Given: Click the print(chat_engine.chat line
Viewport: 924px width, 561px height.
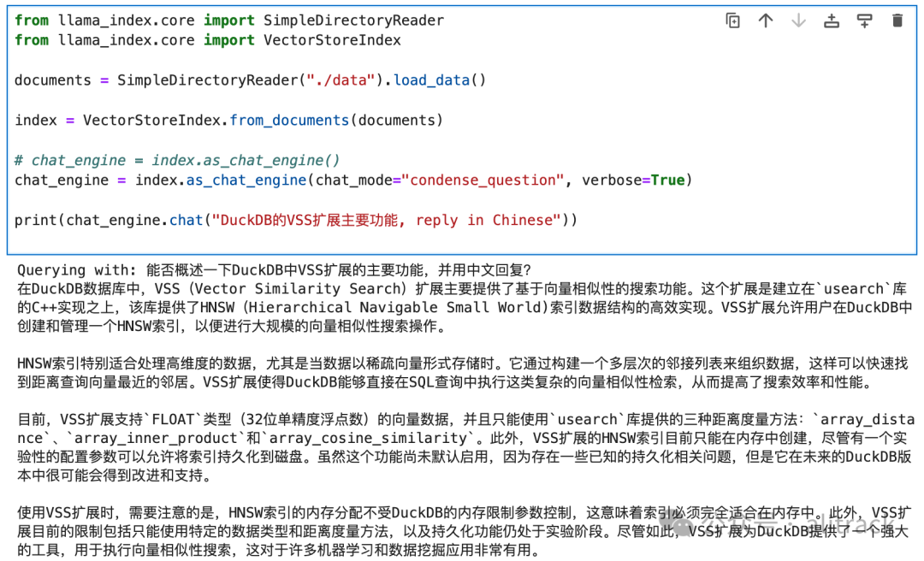Looking at the screenshot, I should [296, 221].
